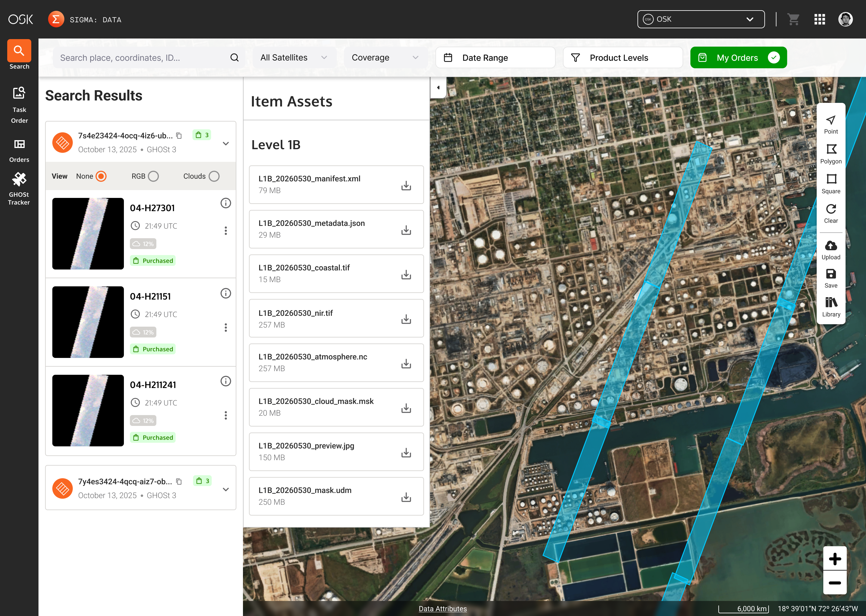Viewport: 866px width, 616px height.
Task: Open the Product Levels filter
Action: point(622,58)
